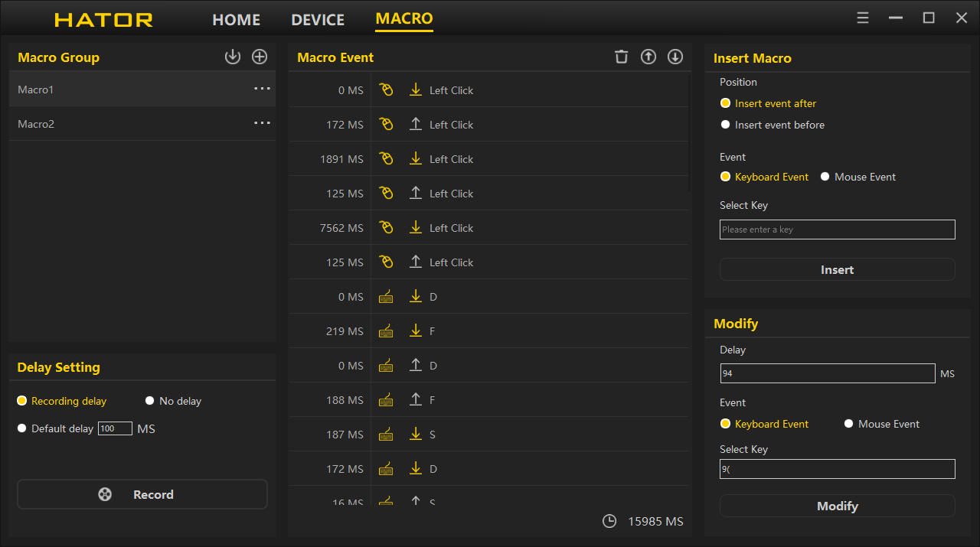Screen dimensions: 980x547
Task: Click the HATOR logo
Action: (x=103, y=20)
